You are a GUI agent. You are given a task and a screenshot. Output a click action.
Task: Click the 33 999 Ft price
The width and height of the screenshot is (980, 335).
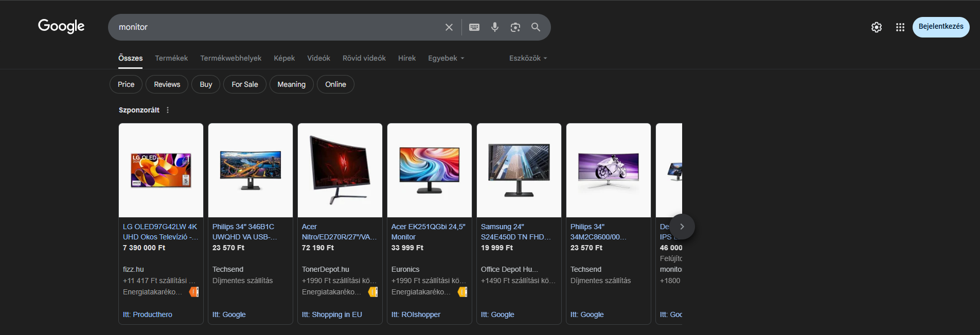point(407,248)
